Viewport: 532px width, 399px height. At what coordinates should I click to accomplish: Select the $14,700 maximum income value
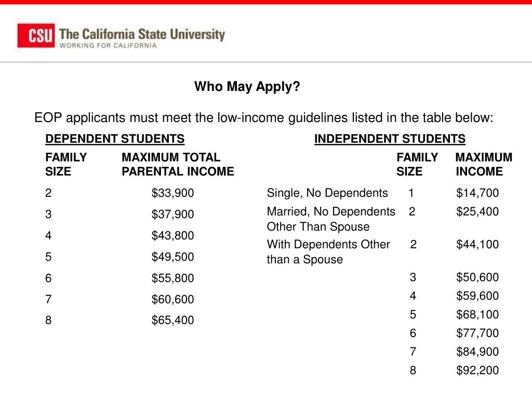coord(477,193)
